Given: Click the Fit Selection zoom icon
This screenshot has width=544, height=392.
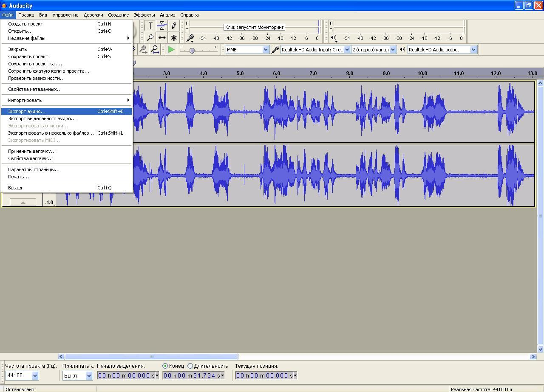Looking at the screenshot, I should pos(144,50).
